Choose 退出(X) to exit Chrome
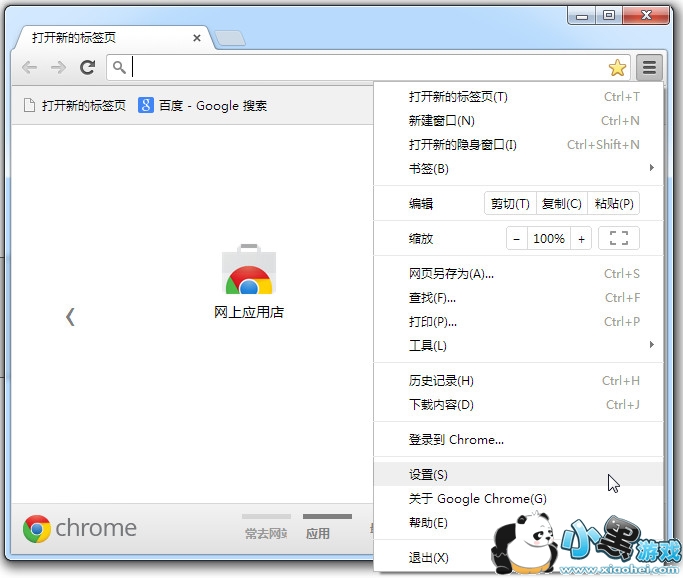Viewport: 683px width, 578px height. (x=518, y=558)
